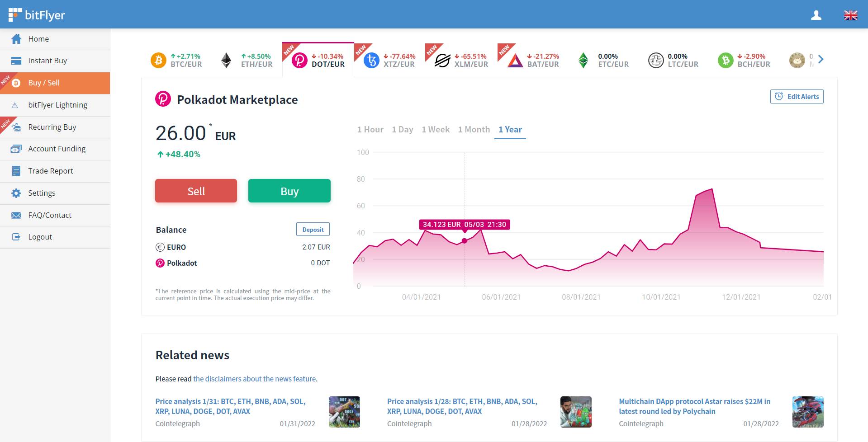Click the Recurring Buy coins icon

click(x=17, y=127)
